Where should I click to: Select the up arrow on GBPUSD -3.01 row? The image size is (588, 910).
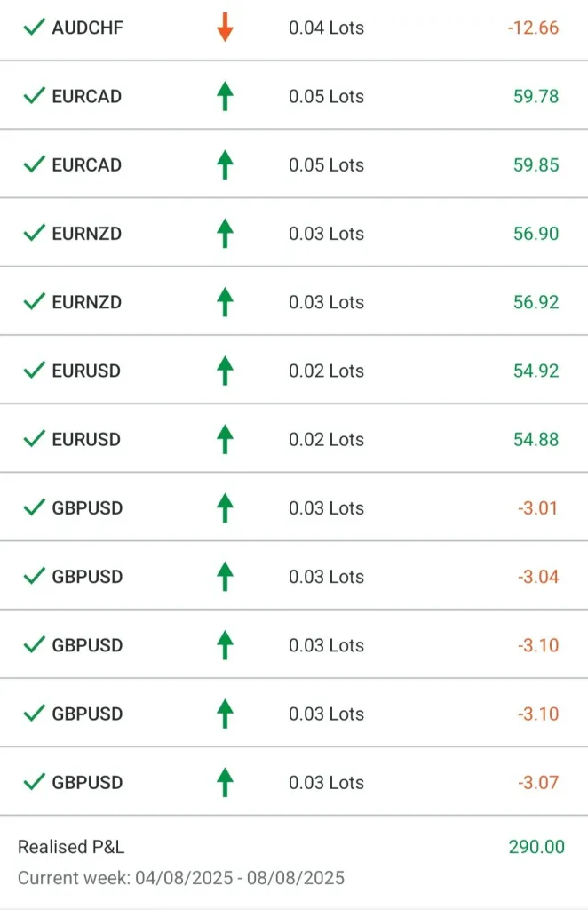click(x=225, y=508)
